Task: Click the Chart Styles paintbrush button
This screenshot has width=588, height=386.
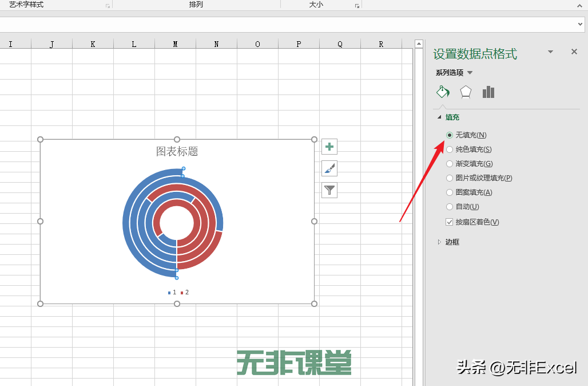Action: click(x=329, y=168)
